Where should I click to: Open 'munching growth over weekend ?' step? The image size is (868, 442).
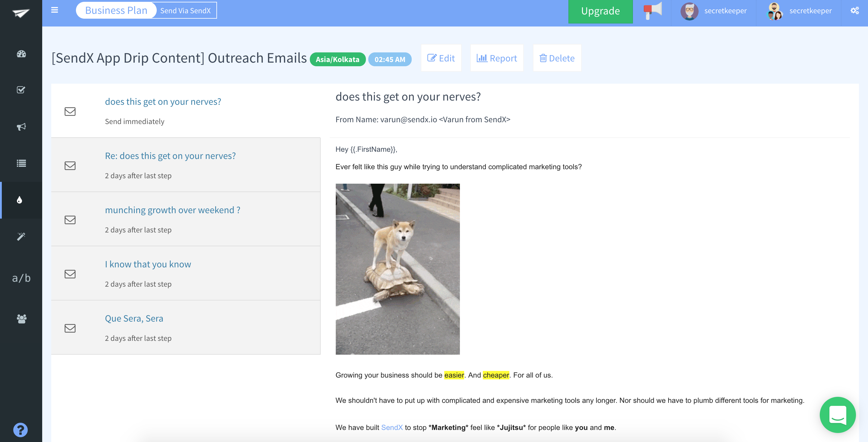click(172, 210)
